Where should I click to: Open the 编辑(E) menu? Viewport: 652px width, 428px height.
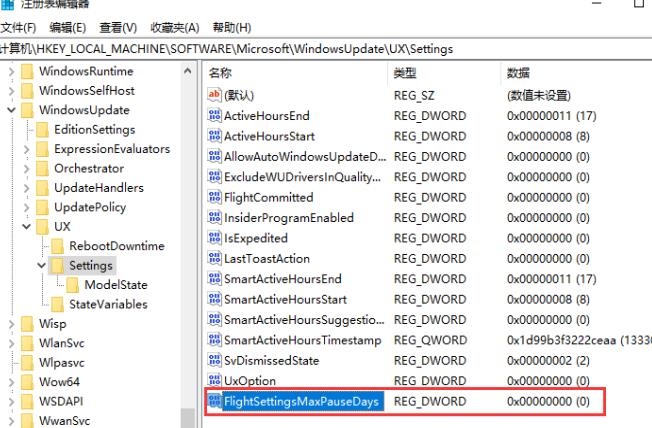click(67, 28)
